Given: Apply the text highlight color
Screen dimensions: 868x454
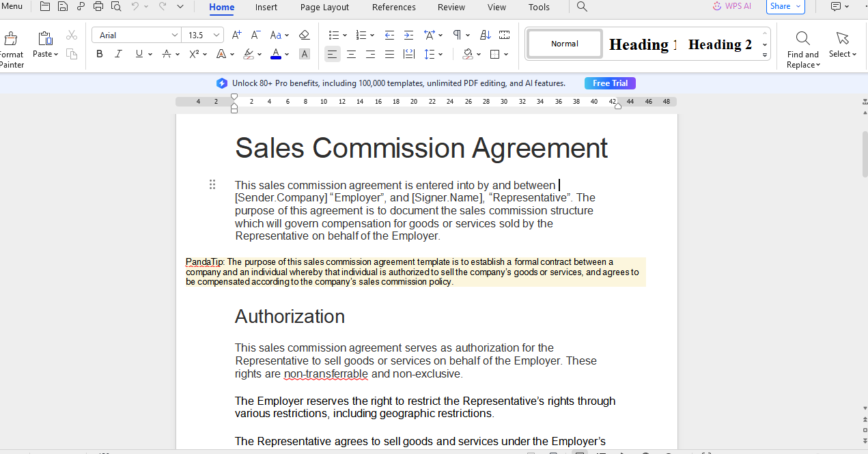Looking at the screenshot, I should tap(249, 54).
